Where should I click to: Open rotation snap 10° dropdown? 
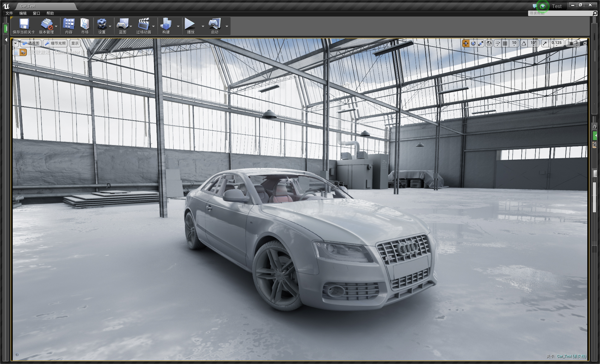click(x=533, y=43)
